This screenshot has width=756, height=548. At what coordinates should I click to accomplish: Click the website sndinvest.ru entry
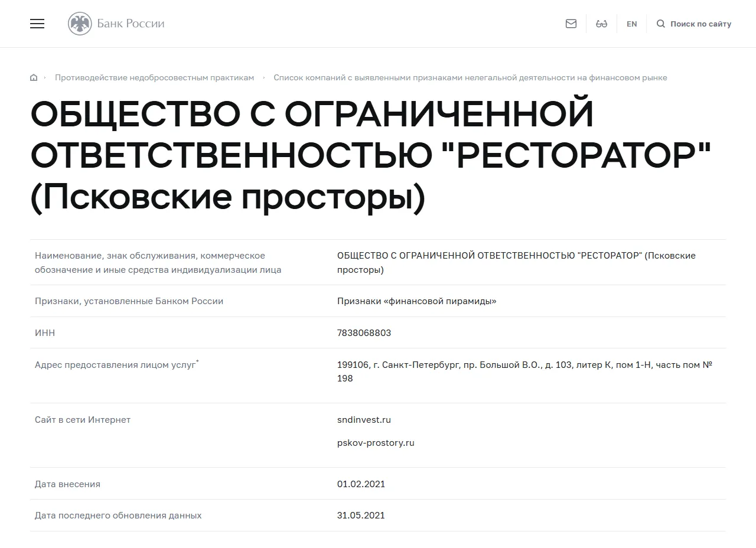[364, 420]
